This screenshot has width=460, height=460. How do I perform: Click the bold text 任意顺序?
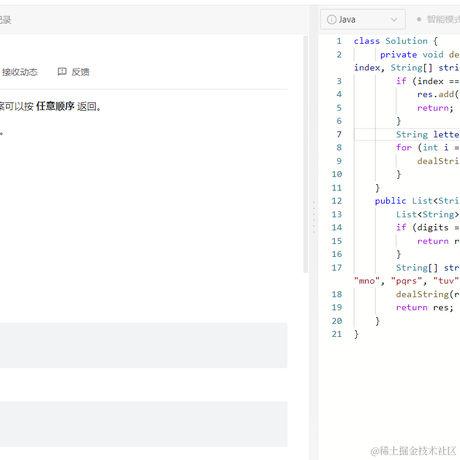(x=55, y=106)
